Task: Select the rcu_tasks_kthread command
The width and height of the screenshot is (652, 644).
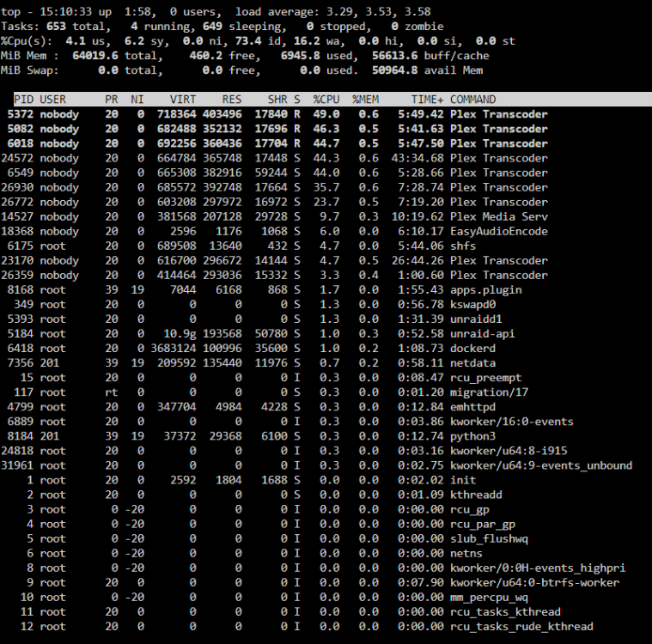Action: 505,611
